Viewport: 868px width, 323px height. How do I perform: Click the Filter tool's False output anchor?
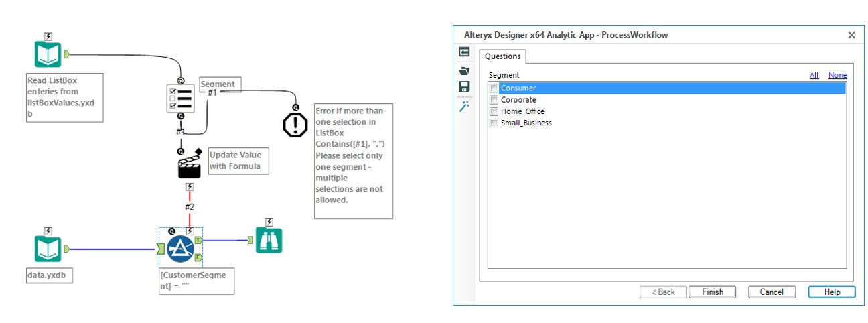coord(198,257)
